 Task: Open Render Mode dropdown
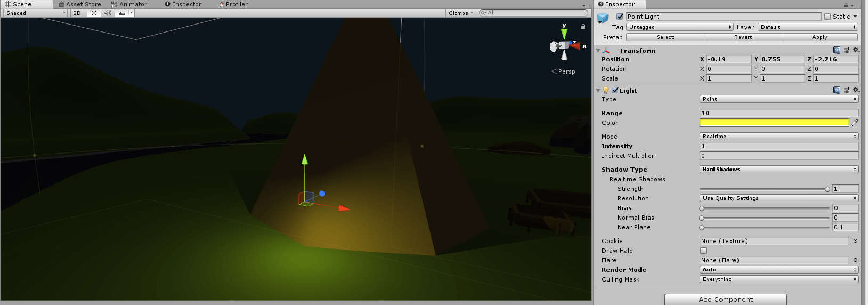point(779,270)
